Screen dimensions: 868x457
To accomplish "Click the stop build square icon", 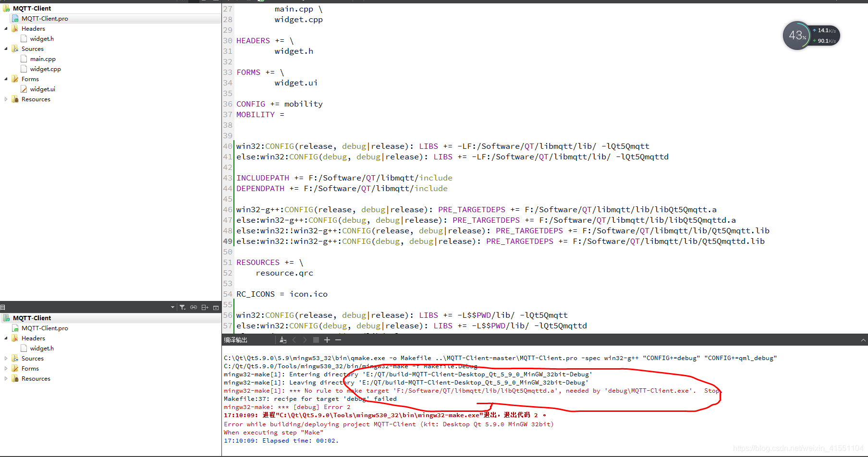I will coord(316,340).
